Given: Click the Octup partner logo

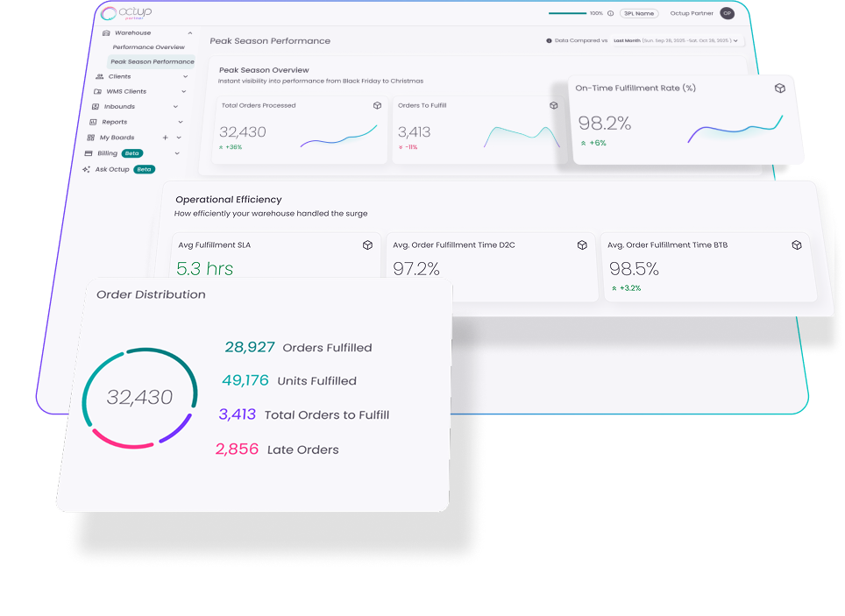Looking at the screenshot, I should pos(125,13).
